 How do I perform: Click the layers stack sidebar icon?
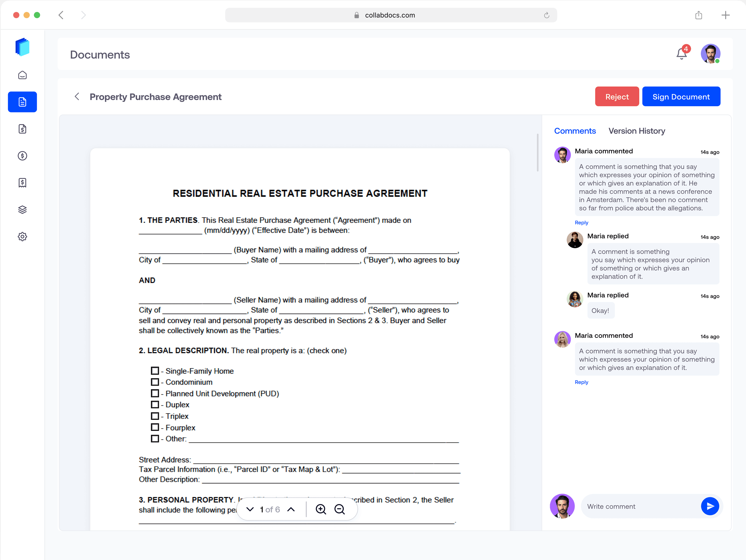coord(22,209)
